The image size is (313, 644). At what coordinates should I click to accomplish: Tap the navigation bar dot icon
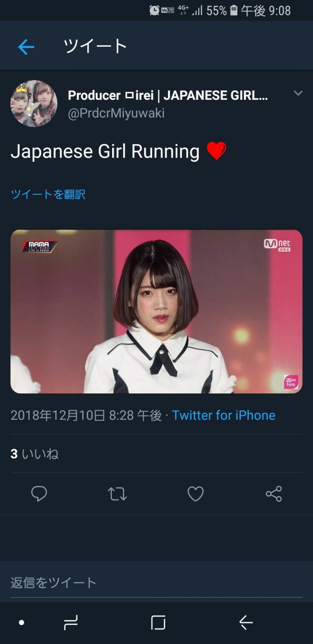click(x=21, y=623)
